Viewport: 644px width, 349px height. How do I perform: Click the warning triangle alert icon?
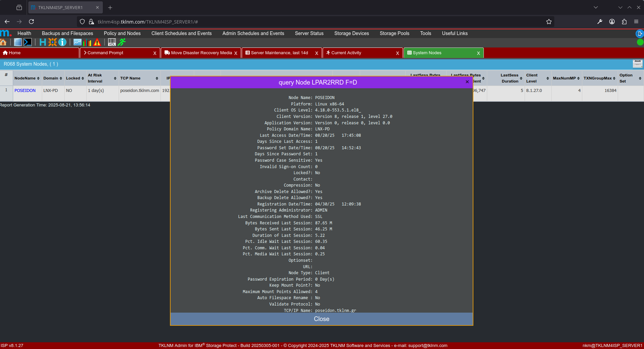(x=97, y=42)
